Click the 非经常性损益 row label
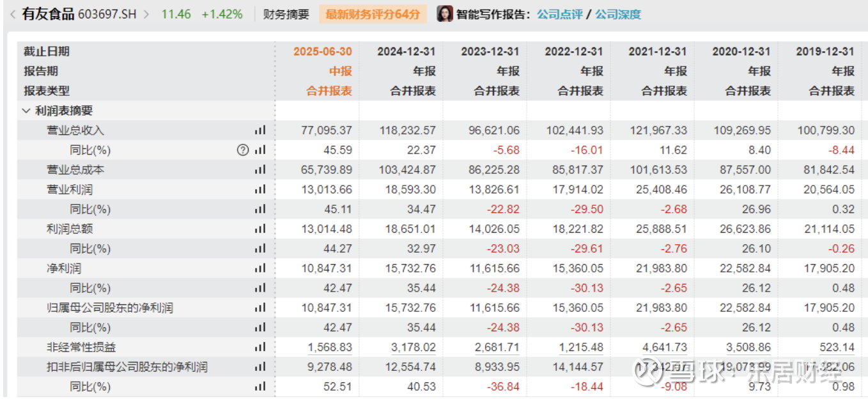The height and width of the screenshot is (399, 868). (x=81, y=347)
